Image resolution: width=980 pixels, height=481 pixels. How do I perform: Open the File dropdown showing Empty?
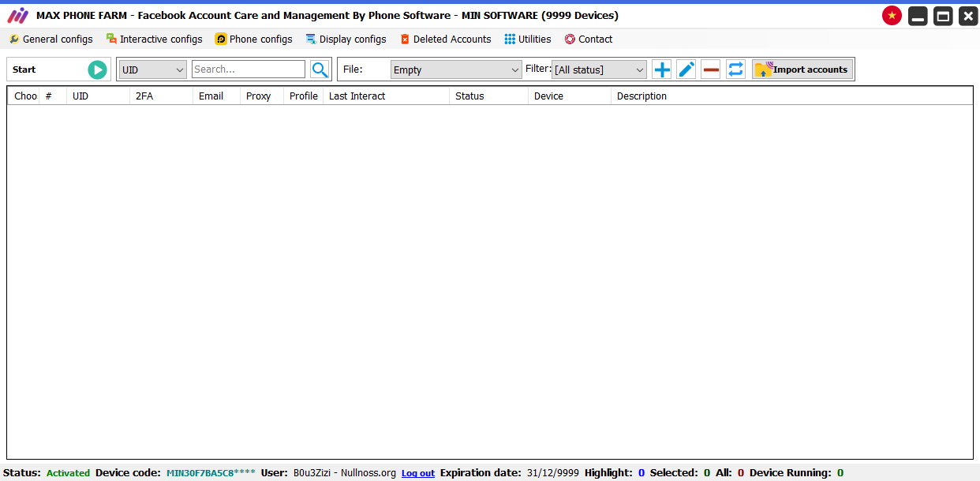456,70
